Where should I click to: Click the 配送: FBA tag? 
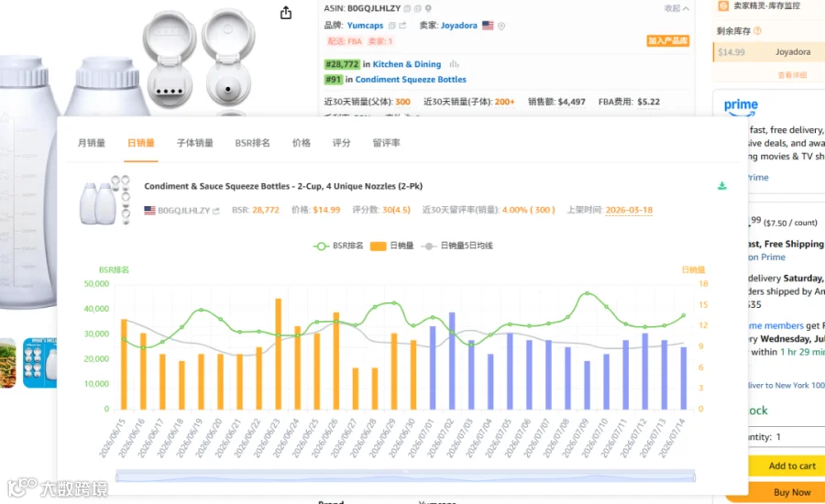345,41
